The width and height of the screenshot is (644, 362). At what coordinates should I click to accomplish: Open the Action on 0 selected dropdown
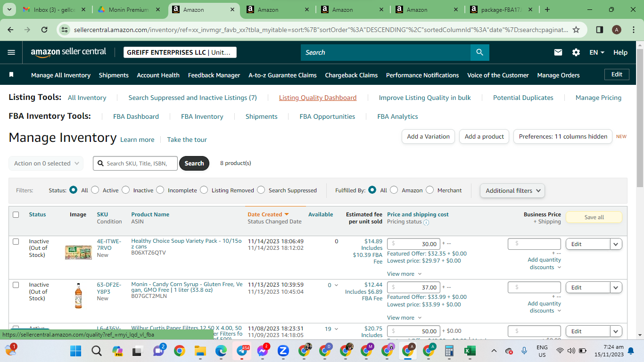coord(46,163)
